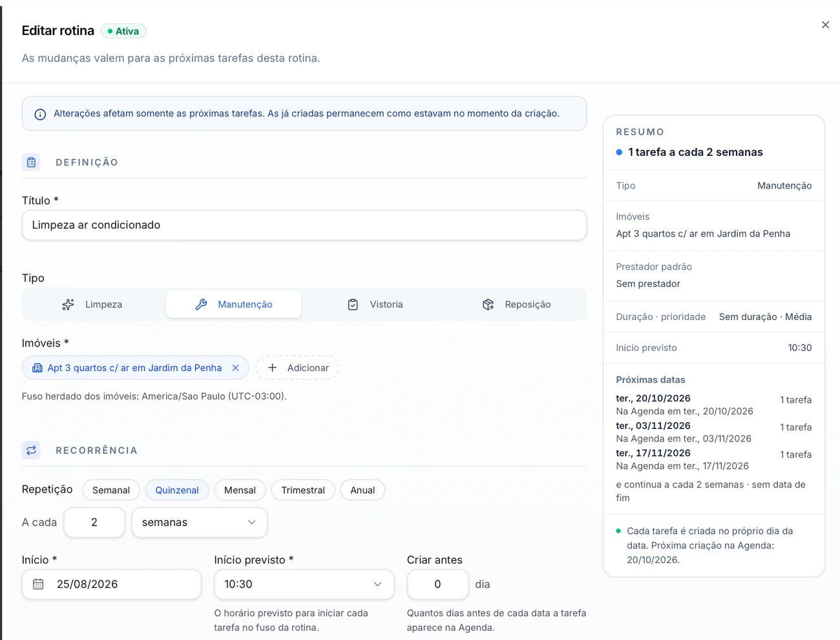The image size is (840, 640).
Task: Click the Adicionar property button
Action: click(298, 368)
